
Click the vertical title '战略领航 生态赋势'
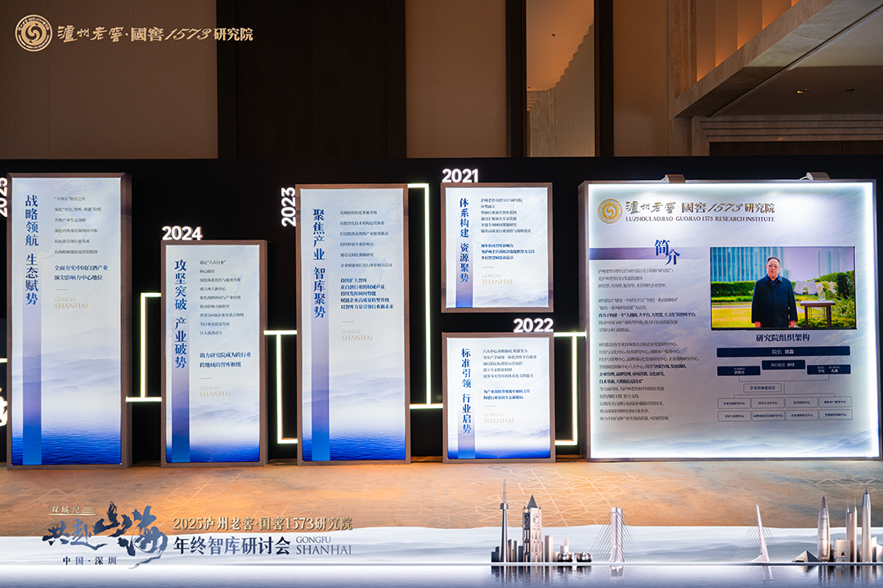[x=32, y=249]
